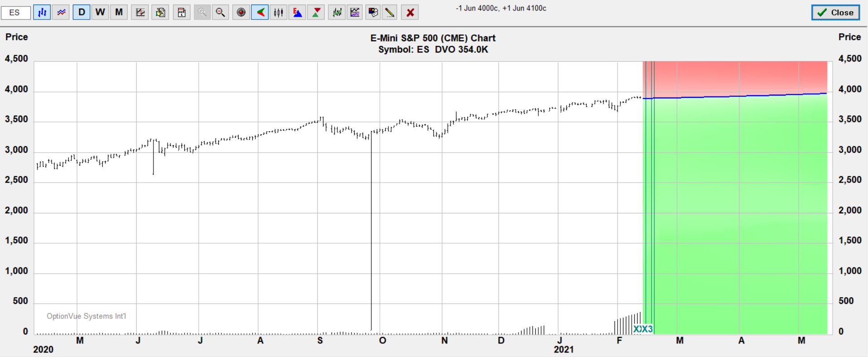Screen dimensions: 868x357
Task: Click the 'Symbol: ES DVO 354.0K' label
Action: pyautogui.click(x=433, y=49)
